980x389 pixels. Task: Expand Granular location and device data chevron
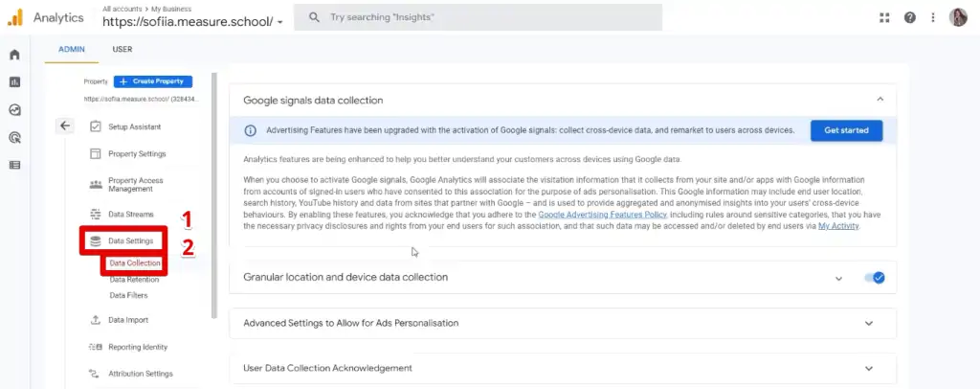coord(838,278)
